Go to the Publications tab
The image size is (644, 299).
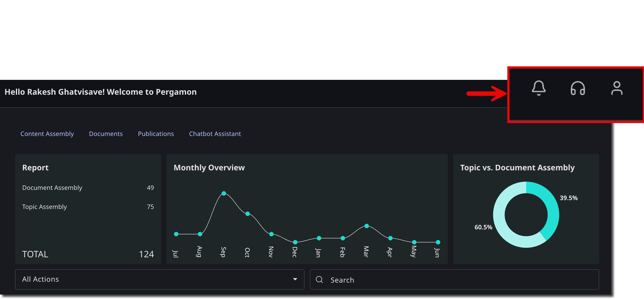pyautogui.click(x=156, y=134)
